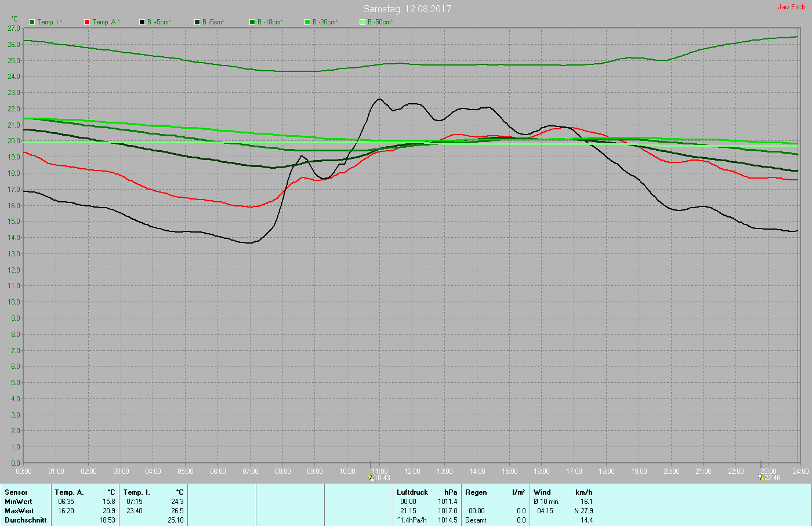Viewport: 812px width, 526px height.
Task: Click pressure time 21:15
Action: coord(408,511)
